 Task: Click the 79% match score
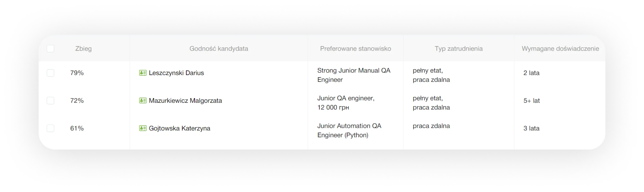77,73
